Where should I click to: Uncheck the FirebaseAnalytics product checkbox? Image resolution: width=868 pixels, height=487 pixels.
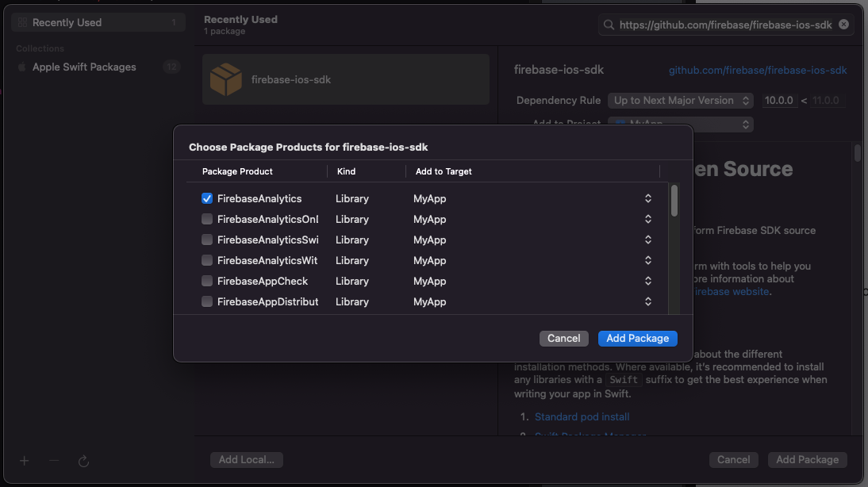coord(207,198)
